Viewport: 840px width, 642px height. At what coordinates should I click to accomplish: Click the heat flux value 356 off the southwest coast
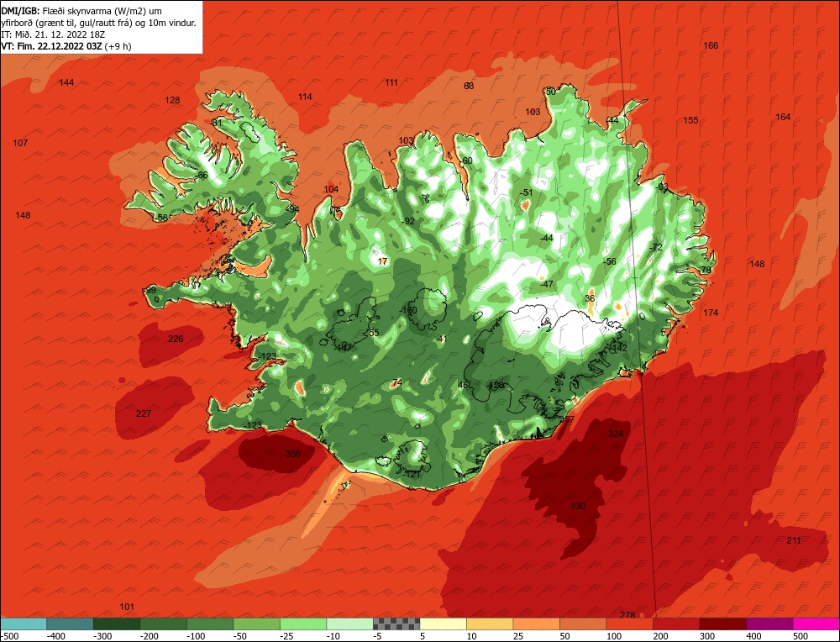(x=293, y=454)
